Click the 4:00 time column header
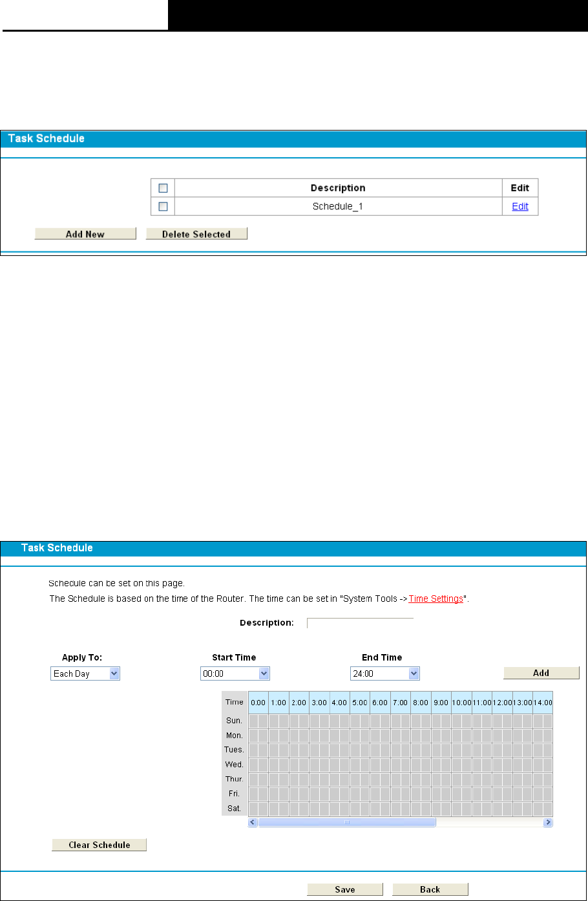 340,703
